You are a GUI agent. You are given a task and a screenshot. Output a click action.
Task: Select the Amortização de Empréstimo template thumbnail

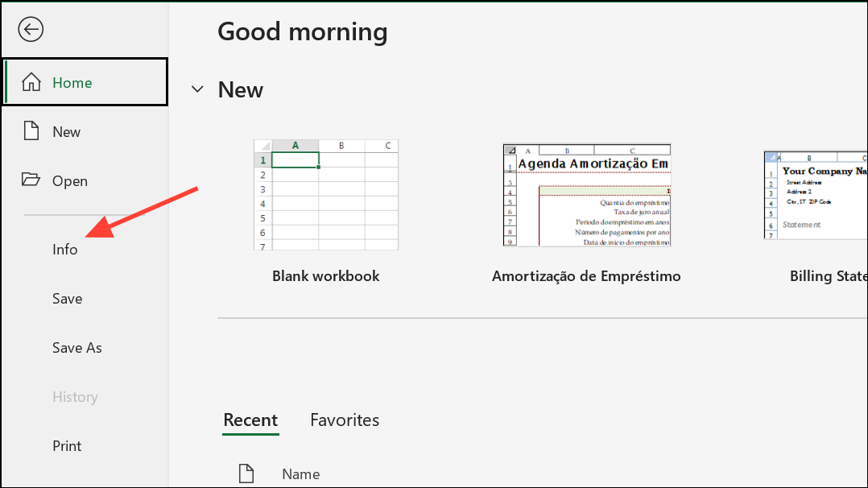[586, 196]
